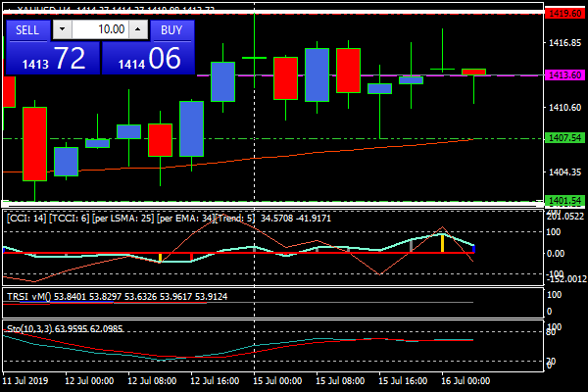Click the 16 Jul 00:00 time axis label
The image size is (588, 392).
click(467, 379)
